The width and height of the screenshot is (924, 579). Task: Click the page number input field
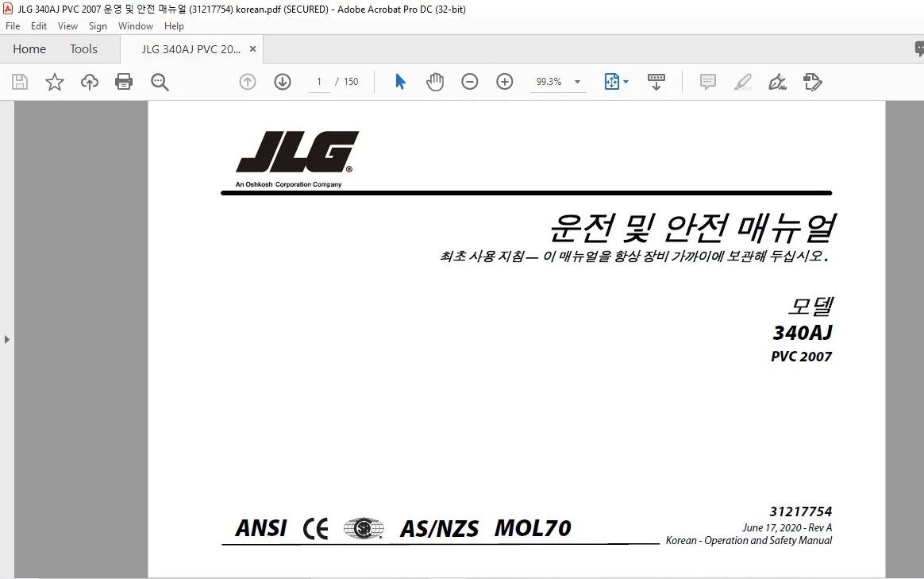(x=319, y=82)
